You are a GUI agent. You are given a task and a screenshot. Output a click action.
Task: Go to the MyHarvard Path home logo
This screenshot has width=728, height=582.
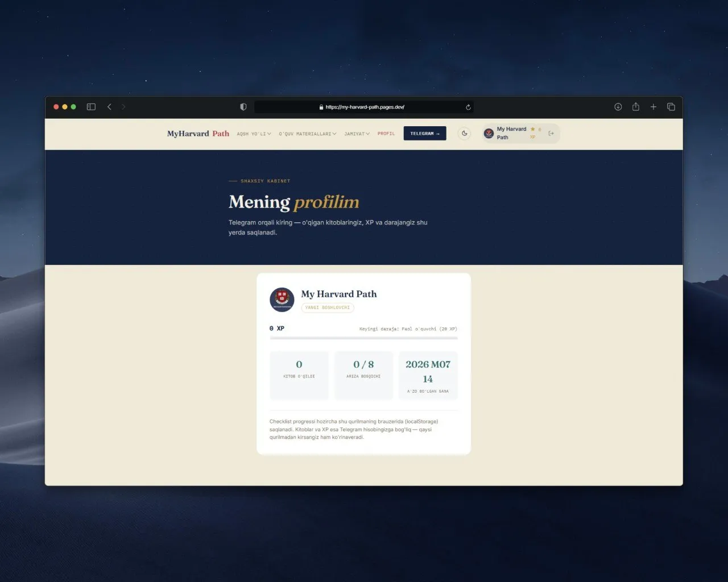point(198,134)
